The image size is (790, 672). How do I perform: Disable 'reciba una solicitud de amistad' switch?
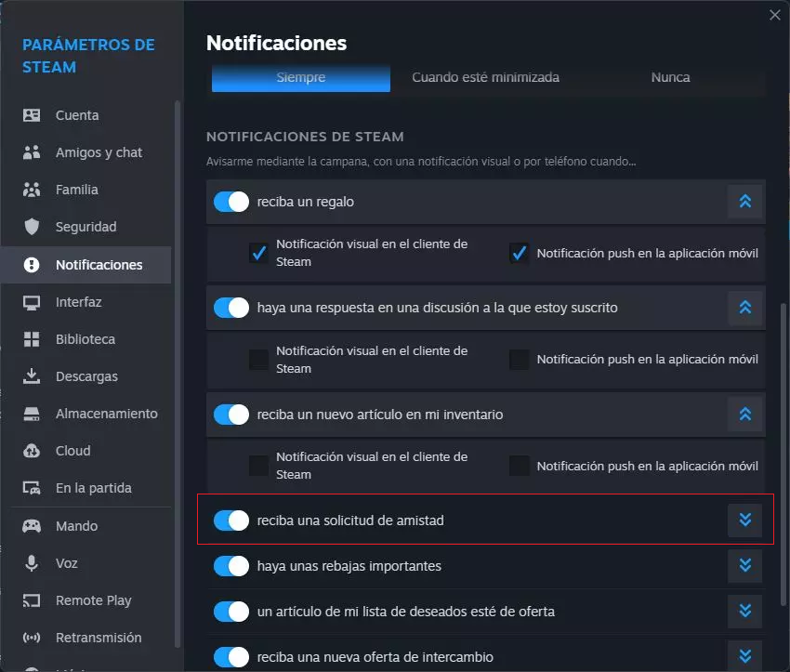click(231, 520)
